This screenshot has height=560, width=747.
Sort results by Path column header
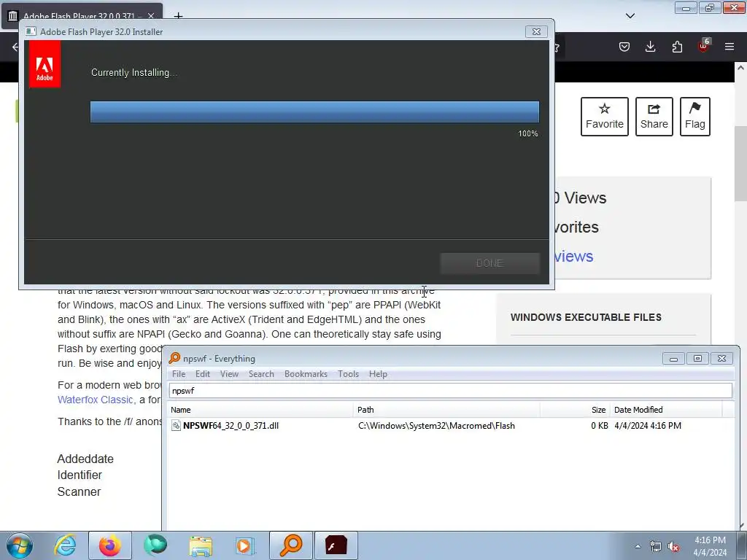tap(447, 410)
